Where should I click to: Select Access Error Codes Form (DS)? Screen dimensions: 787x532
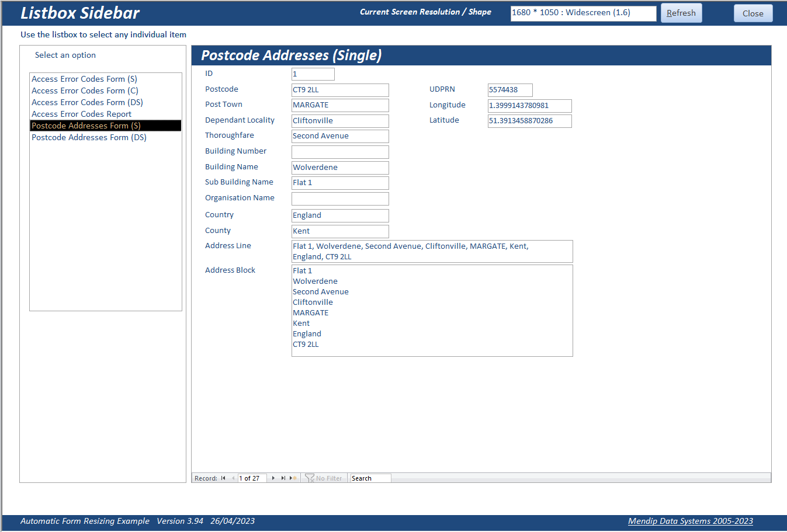pos(106,102)
